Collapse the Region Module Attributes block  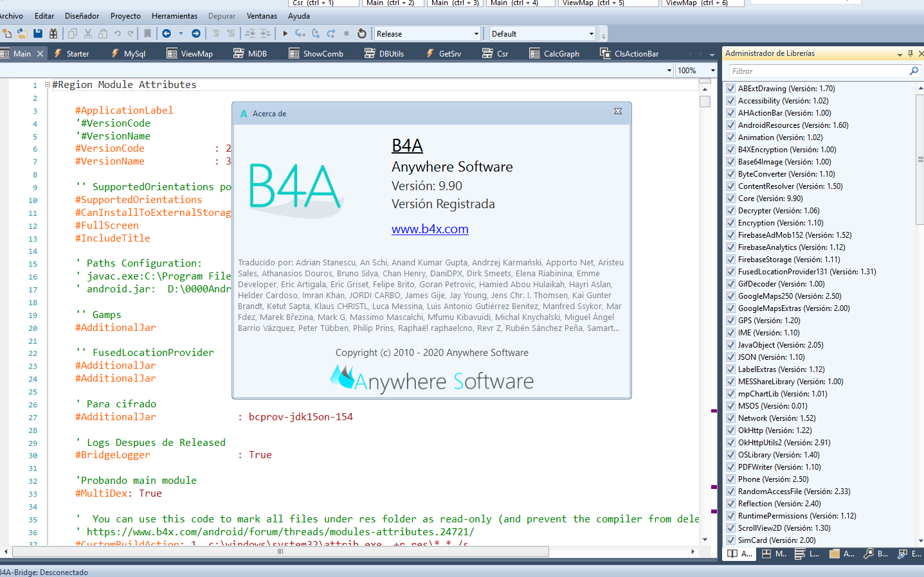point(48,84)
